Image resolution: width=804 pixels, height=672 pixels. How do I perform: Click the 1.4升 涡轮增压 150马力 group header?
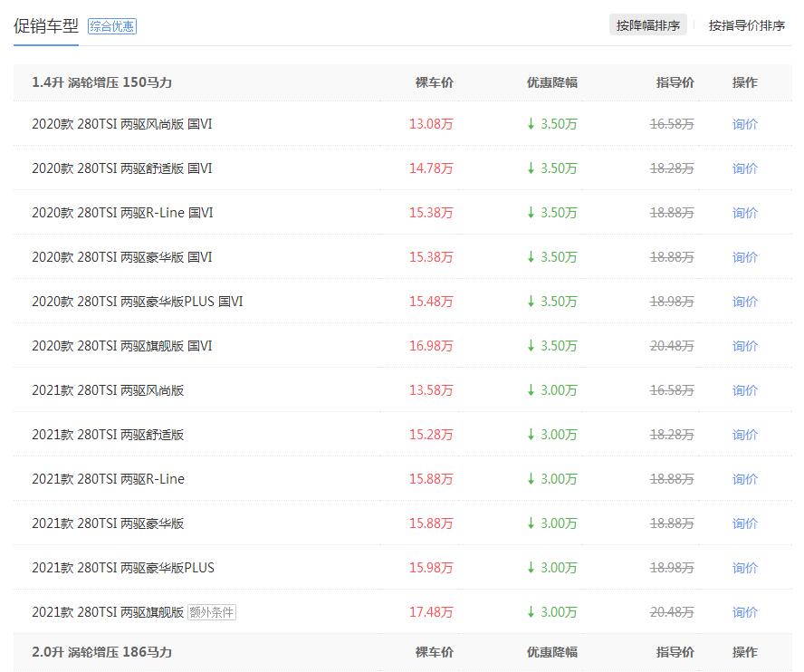click(101, 82)
